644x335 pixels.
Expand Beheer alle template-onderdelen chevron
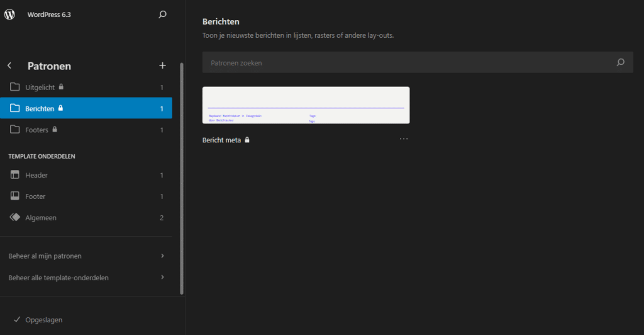coord(162,277)
